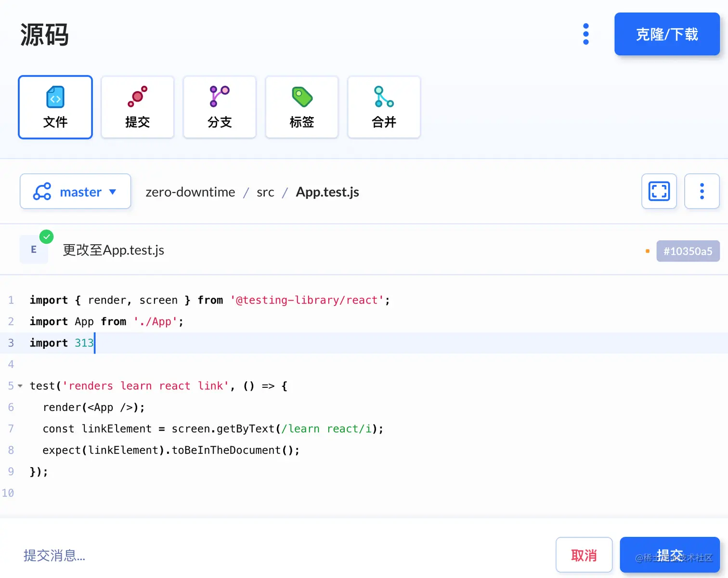Viewport: 728px width, 578px height.
Task: Switch to the 提交 (Commits) tab
Action: (x=137, y=107)
